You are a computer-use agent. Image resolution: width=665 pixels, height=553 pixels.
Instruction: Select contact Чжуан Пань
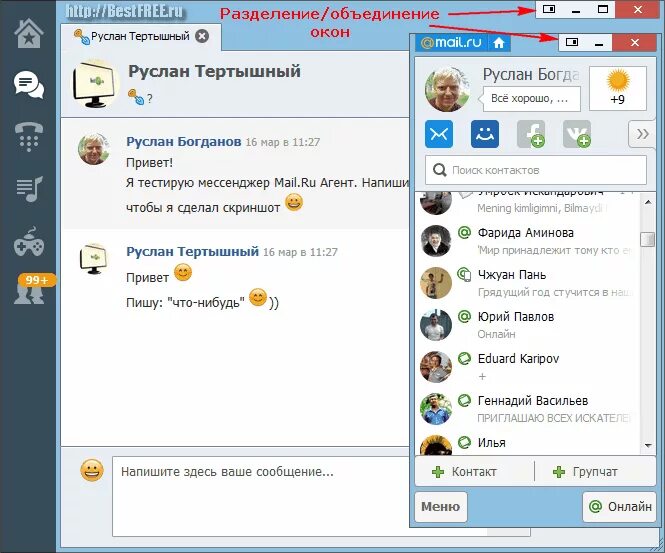(x=528, y=283)
